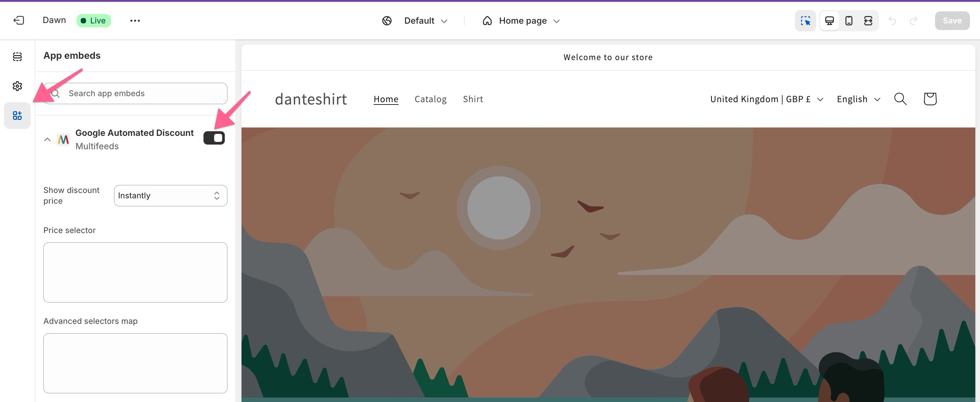Viewport: 980px width, 402px height.
Task: Click the Home page house icon
Action: (x=487, y=21)
